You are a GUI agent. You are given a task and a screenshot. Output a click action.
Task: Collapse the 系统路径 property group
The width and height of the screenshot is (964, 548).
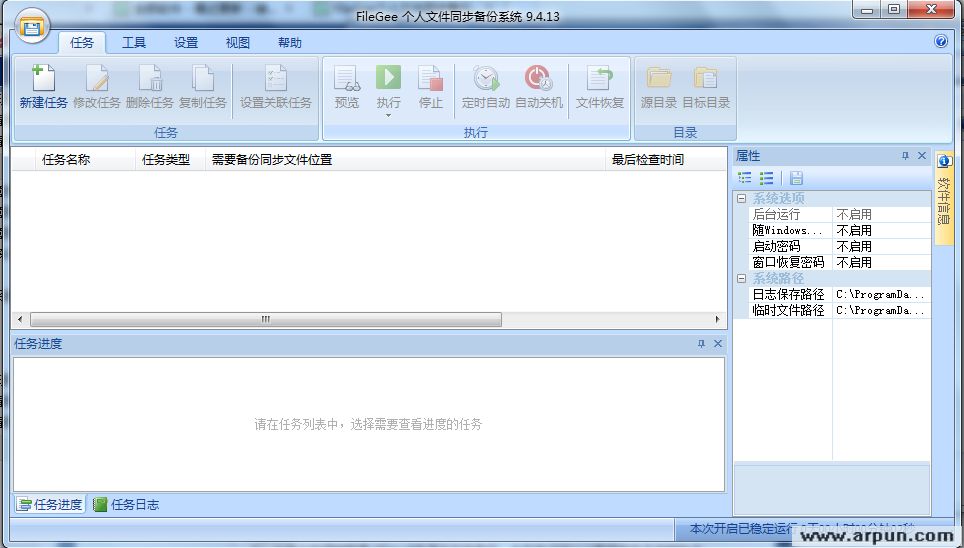coord(741,279)
